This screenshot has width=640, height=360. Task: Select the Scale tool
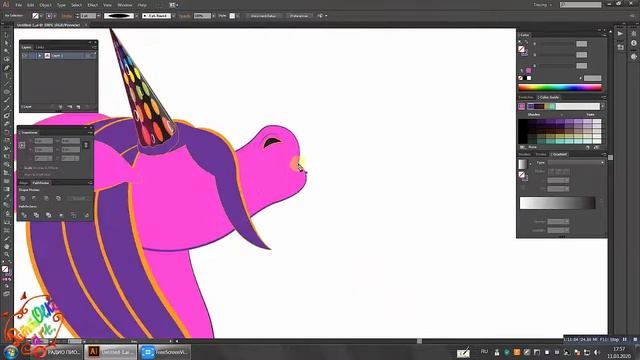(x=6, y=140)
